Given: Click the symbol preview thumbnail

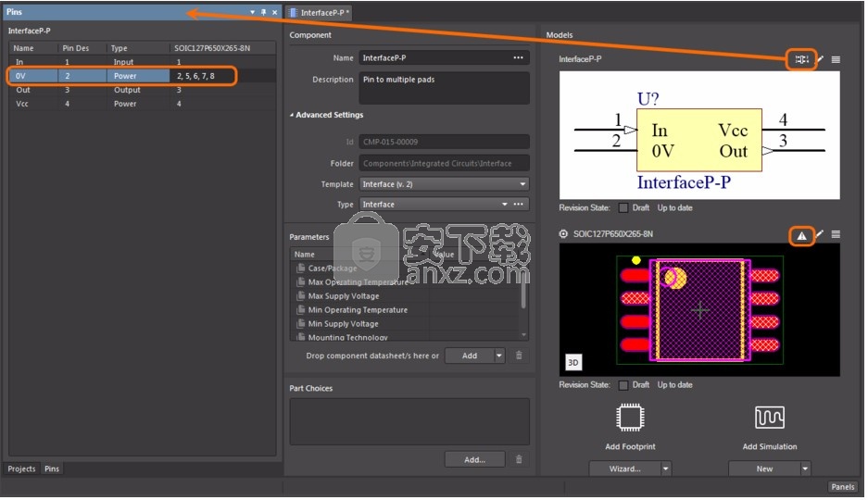Looking at the screenshot, I should tap(699, 135).
